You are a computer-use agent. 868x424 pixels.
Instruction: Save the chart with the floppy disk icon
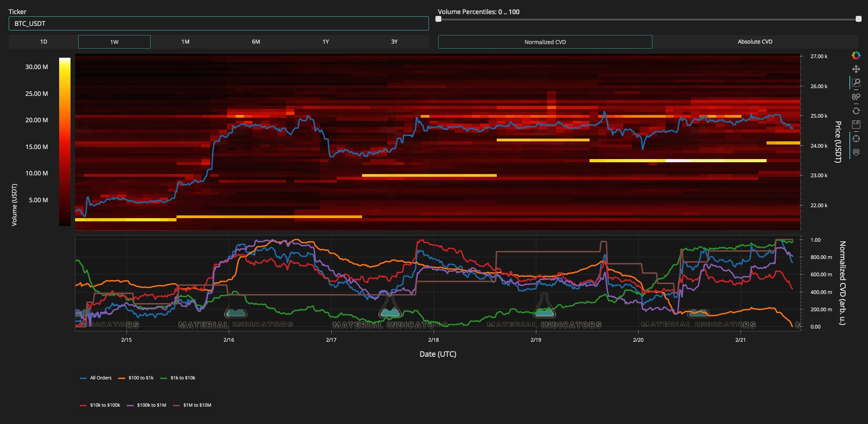point(856,125)
